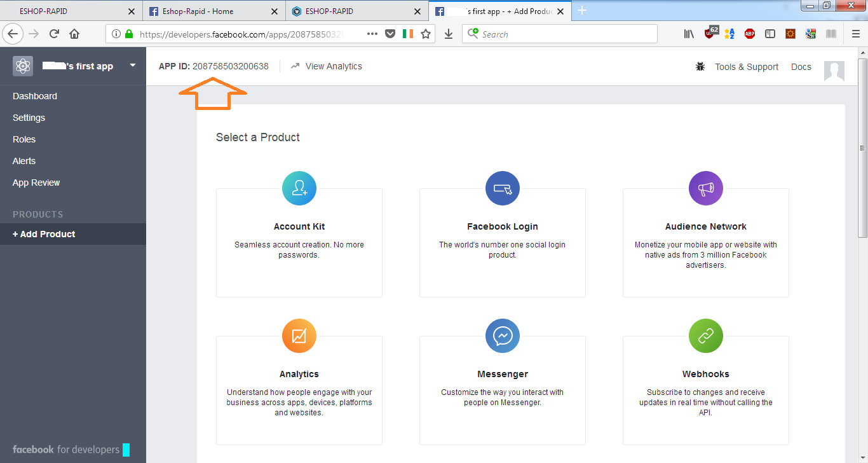Image resolution: width=868 pixels, height=463 pixels.
Task: Click the browser back button
Action: tap(13, 34)
